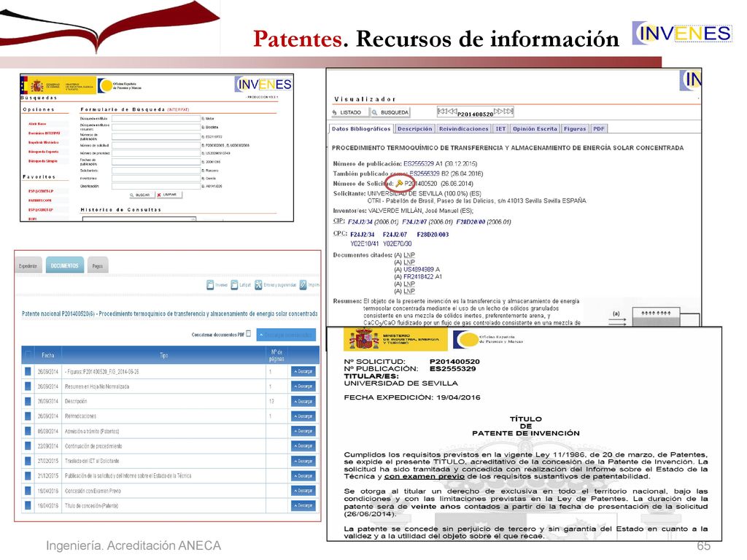Click the LIMPIAR button in search form
The width and height of the screenshot is (747, 560).
[168, 195]
